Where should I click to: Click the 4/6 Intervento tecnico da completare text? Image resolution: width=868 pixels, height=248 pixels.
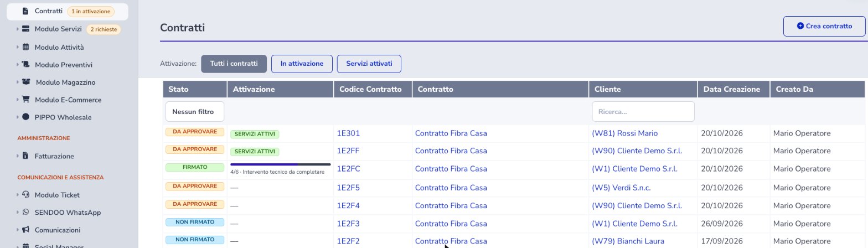277,172
